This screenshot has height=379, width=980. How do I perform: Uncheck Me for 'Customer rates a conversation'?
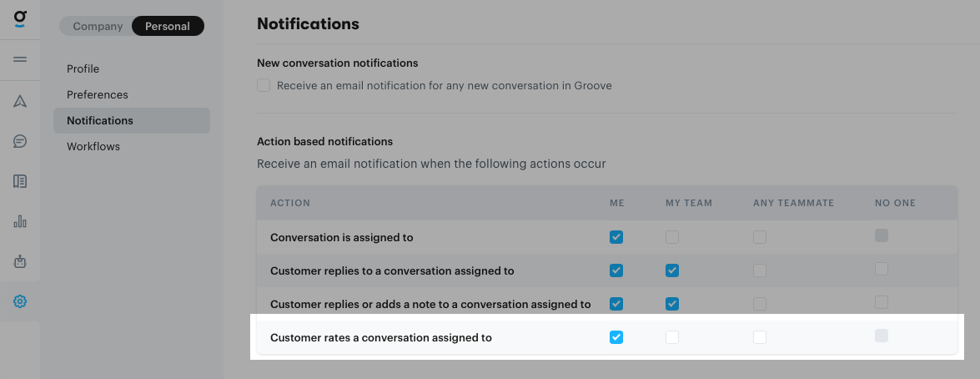click(616, 337)
